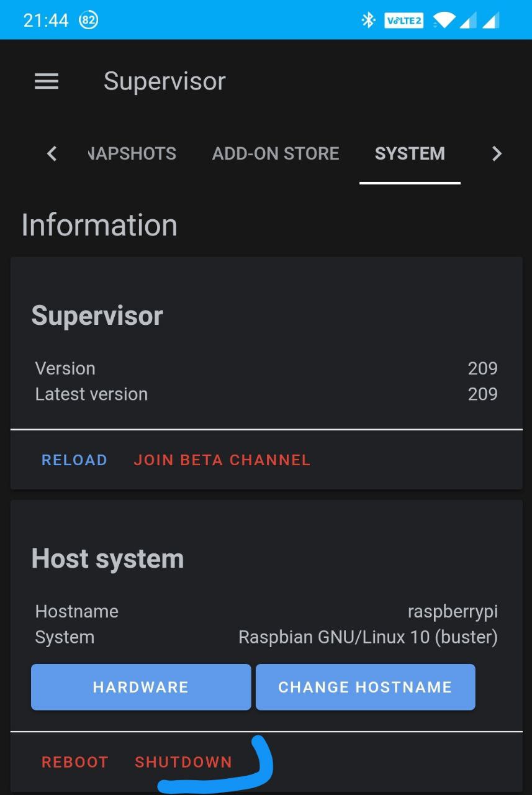Tap the raspberrypi hostname value
This screenshot has height=795, width=532.
tap(453, 611)
